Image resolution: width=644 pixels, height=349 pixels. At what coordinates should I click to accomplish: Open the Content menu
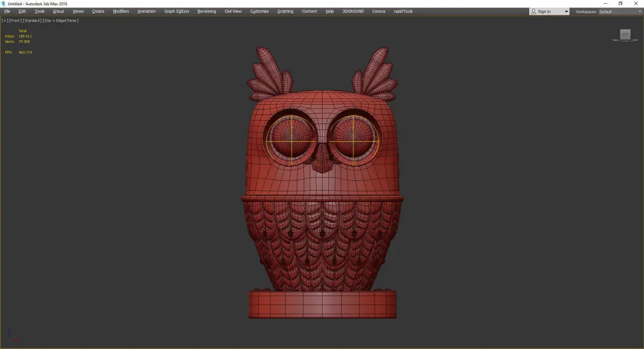pyautogui.click(x=309, y=11)
